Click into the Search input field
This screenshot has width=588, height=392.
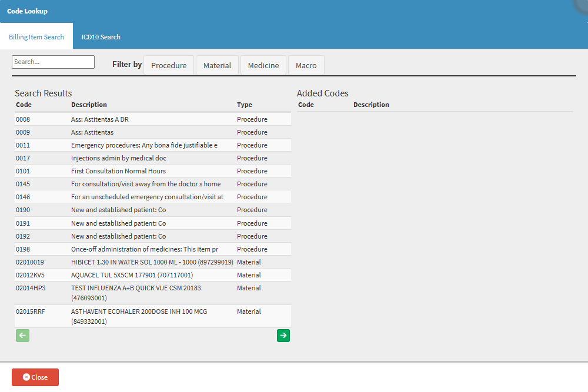coord(53,62)
